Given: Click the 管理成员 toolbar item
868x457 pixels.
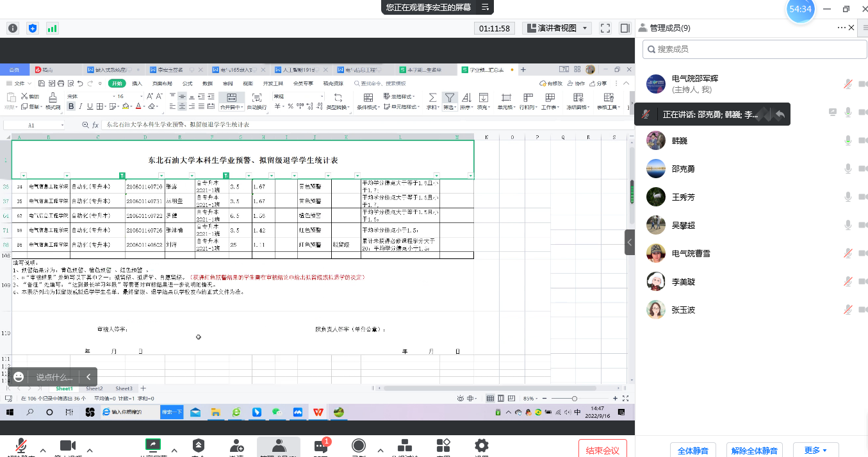Looking at the screenshot, I should pos(279,447).
